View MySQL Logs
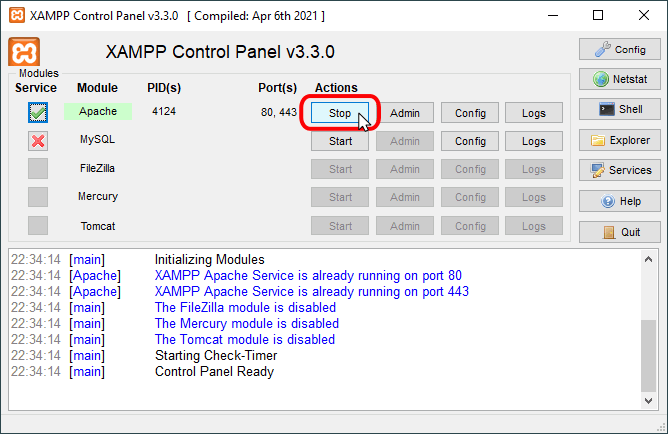The height and width of the screenshot is (434, 668). point(534,141)
